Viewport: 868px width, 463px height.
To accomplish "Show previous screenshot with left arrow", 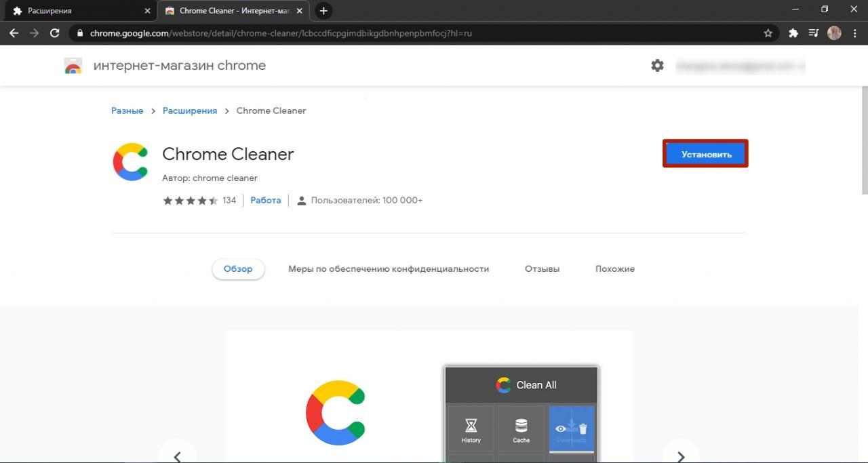I will pos(178,456).
